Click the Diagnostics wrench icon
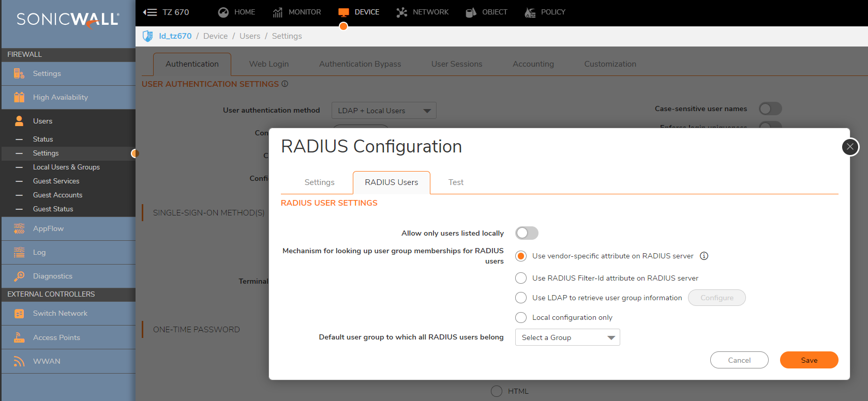This screenshot has height=401, width=868. point(19,276)
